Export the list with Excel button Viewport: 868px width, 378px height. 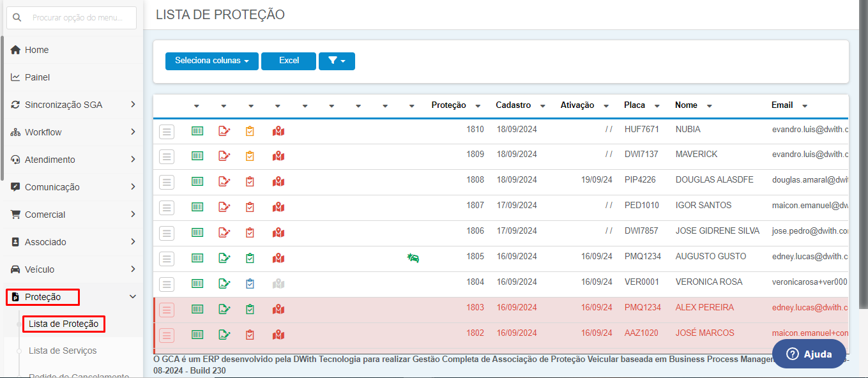(289, 61)
